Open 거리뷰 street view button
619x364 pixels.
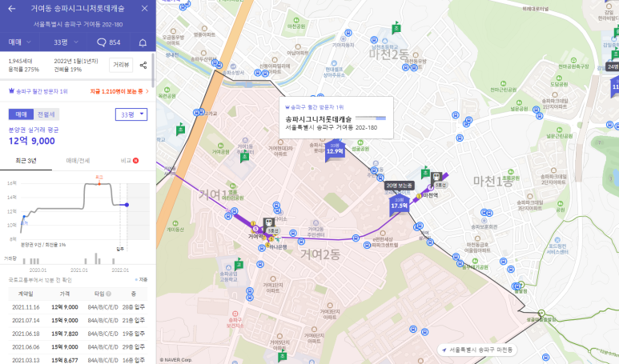121,65
